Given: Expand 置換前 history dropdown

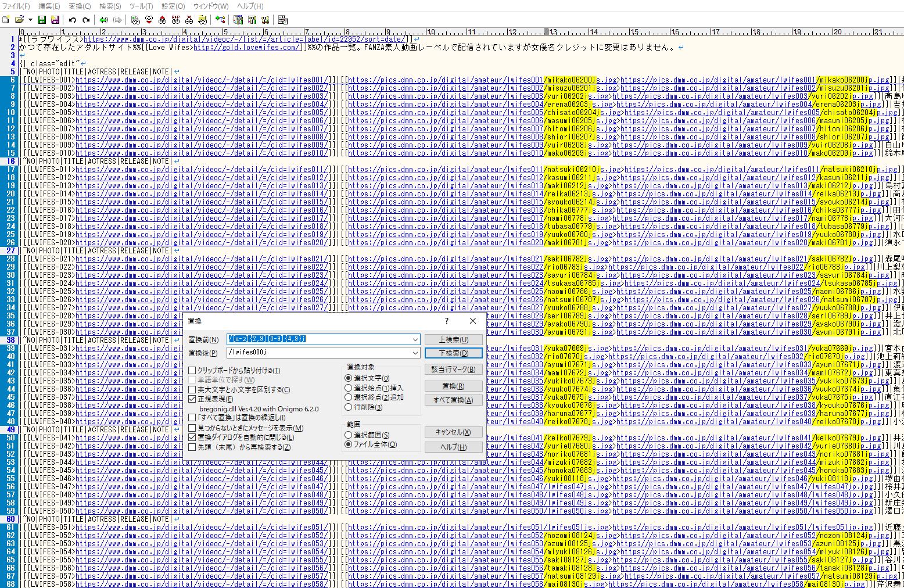Looking at the screenshot, I should point(415,339).
